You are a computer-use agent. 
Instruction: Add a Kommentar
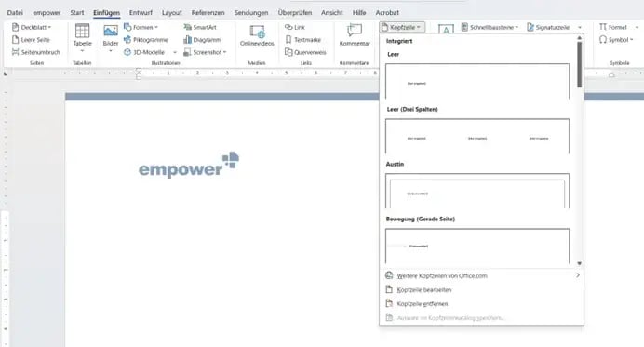[355, 35]
